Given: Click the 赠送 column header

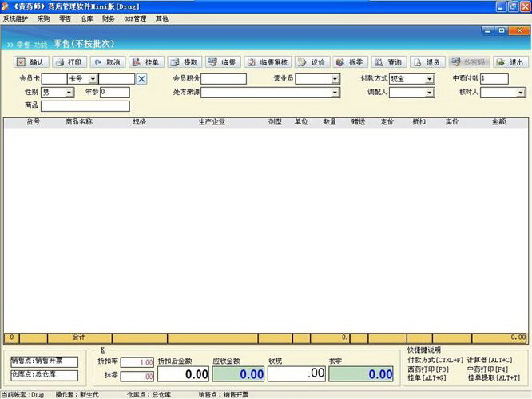Looking at the screenshot, I should pos(359,122).
